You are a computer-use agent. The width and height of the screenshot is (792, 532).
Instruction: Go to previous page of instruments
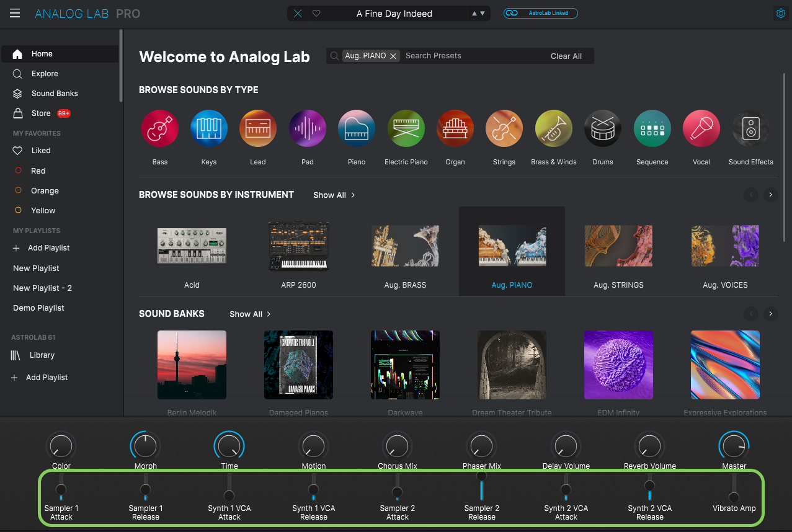[751, 195]
